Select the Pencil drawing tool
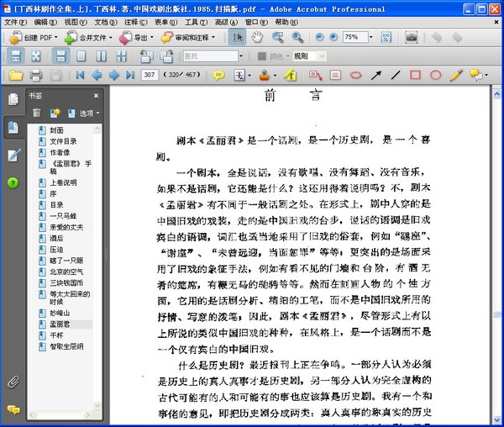Screen dimensions: 504x427 [x=455, y=75]
